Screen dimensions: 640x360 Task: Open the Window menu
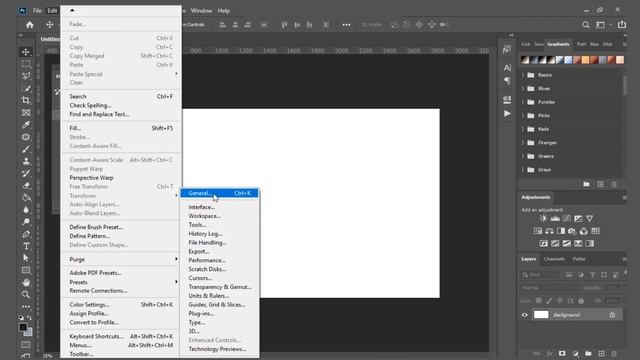[201, 11]
